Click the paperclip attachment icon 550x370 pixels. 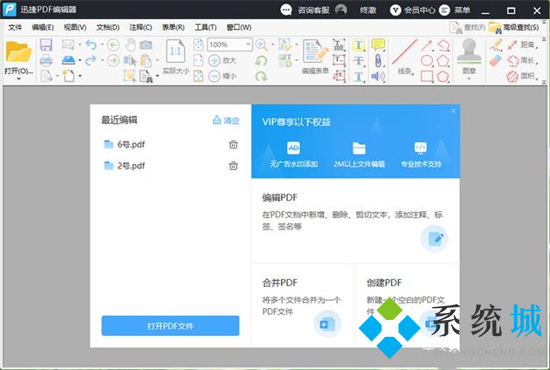[378, 60]
